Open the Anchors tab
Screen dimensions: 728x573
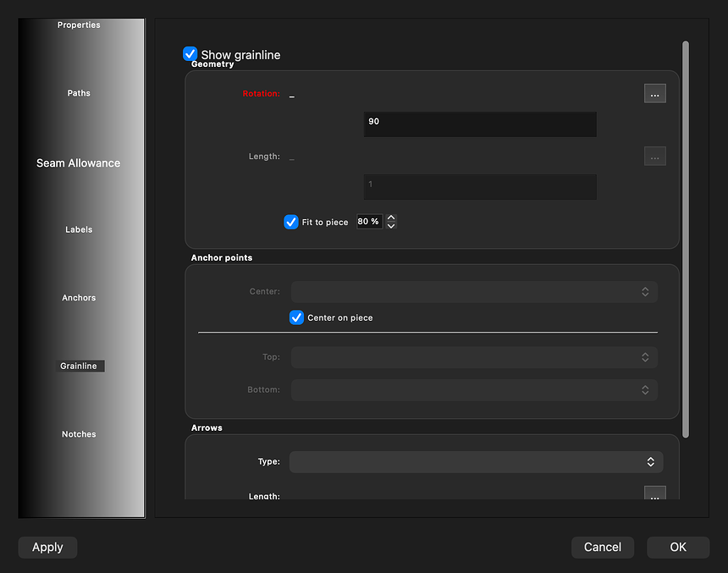(79, 298)
